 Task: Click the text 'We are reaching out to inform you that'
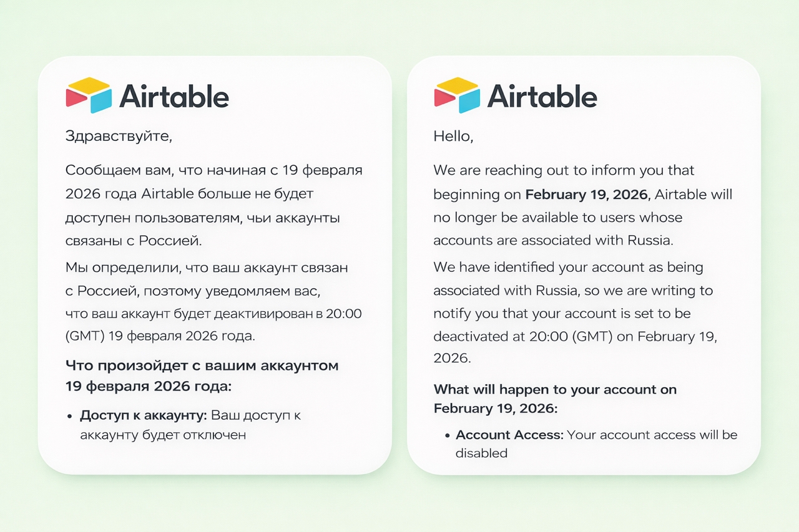point(563,170)
